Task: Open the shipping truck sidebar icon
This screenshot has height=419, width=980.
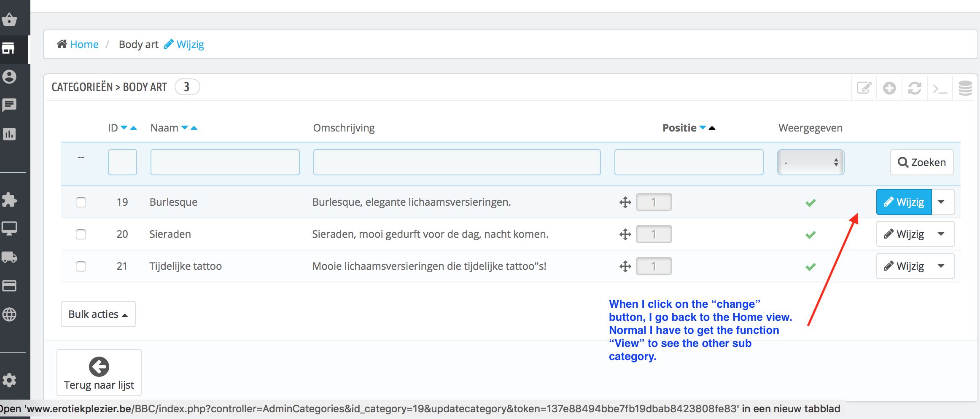Action: tap(9, 257)
